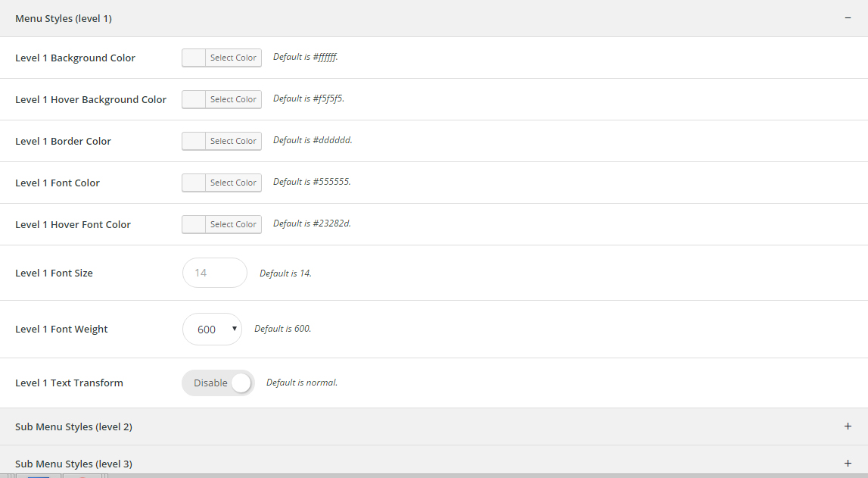
Task: Click the 'Default is #dddddd.' hint text
Action: tap(313, 140)
